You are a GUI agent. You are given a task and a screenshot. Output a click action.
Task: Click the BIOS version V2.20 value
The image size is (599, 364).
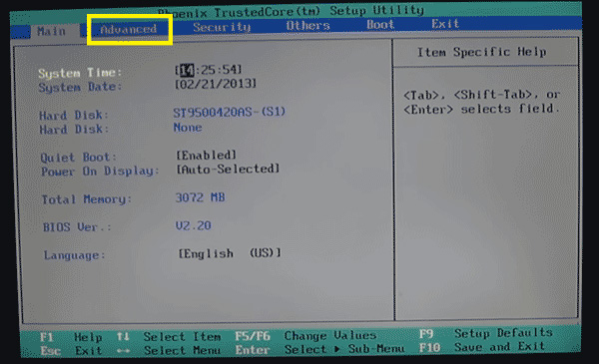click(194, 225)
